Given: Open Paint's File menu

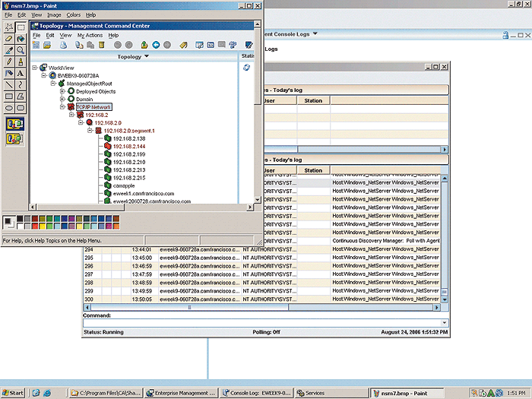Looking at the screenshot, I should tap(8, 15).
